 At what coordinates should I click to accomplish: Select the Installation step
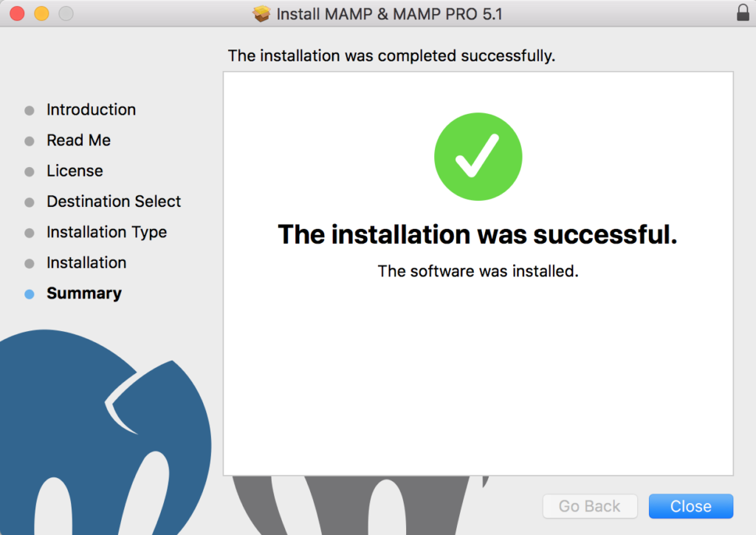coord(86,262)
